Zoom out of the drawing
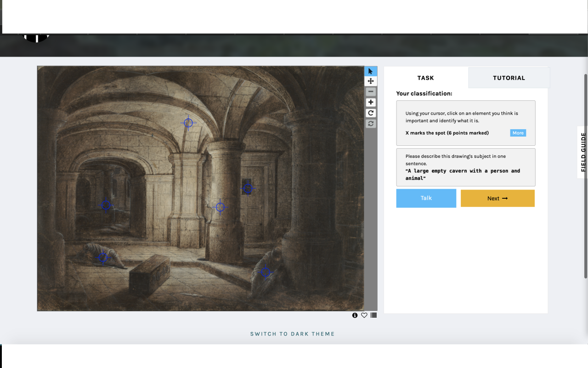The image size is (588, 368). 371,92
